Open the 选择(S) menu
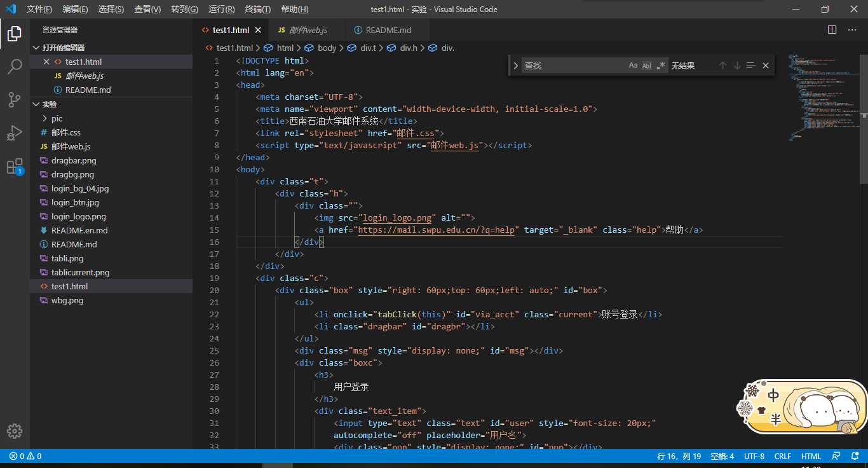 coord(111,9)
